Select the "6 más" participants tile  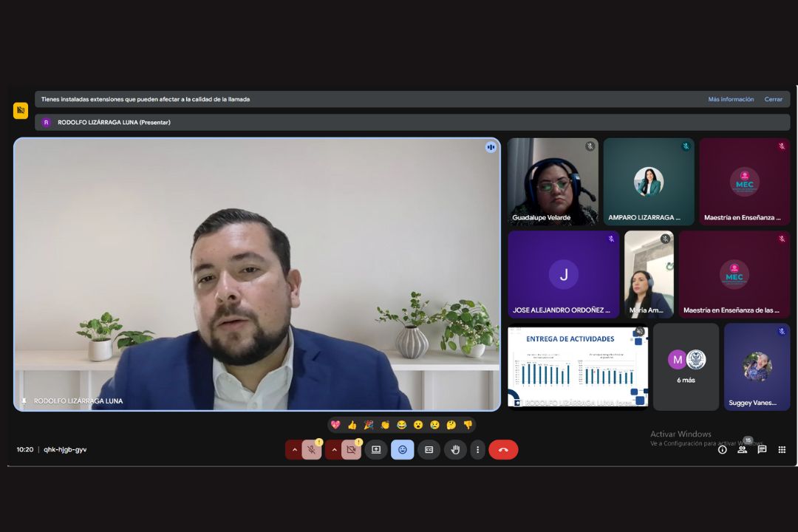point(686,367)
